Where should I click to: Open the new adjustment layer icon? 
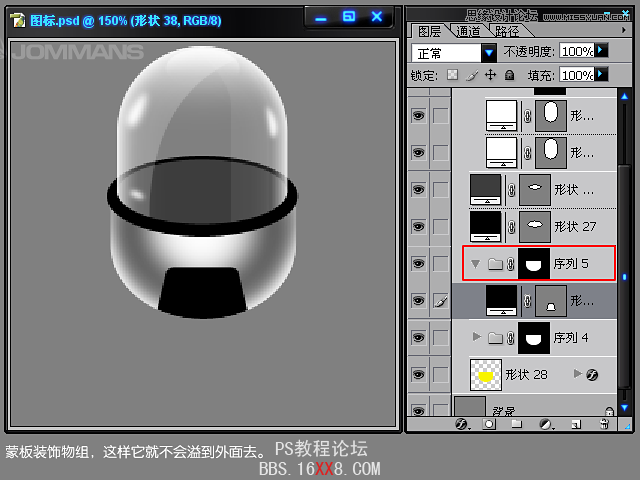(x=546, y=424)
